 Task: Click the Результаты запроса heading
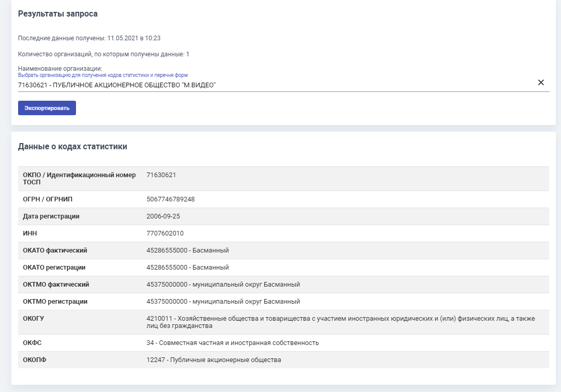pyautogui.click(x=58, y=14)
